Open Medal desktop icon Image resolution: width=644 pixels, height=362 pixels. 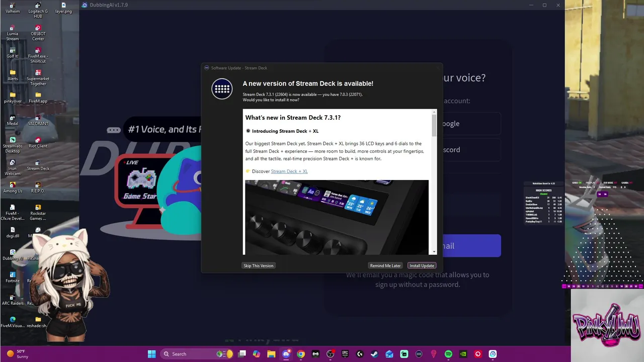[x=13, y=120]
